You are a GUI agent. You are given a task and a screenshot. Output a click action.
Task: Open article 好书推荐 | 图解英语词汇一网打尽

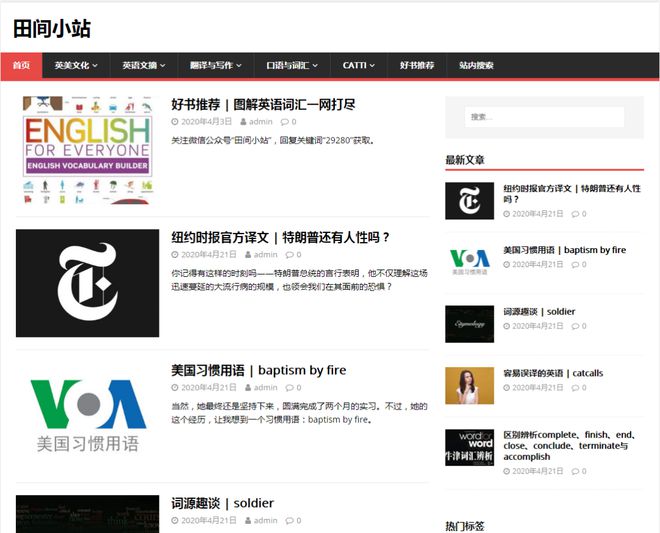pyautogui.click(x=263, y=104)
